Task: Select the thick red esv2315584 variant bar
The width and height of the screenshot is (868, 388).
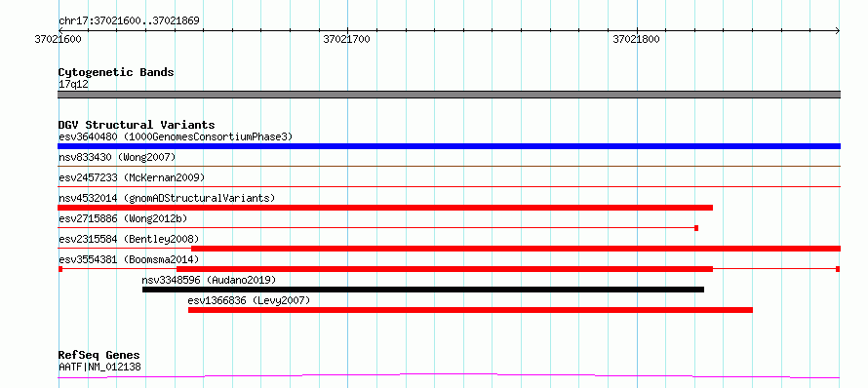Action: click(516, 249)
